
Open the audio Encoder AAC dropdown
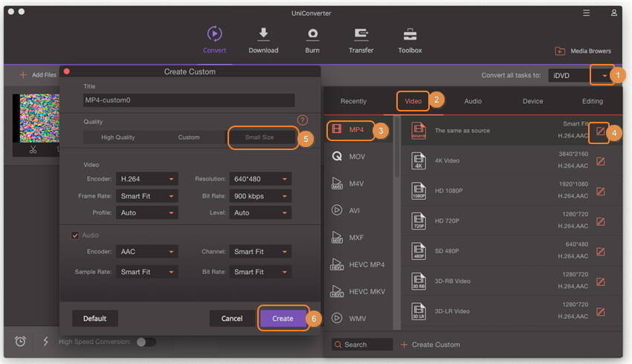[x=147, y=252]
